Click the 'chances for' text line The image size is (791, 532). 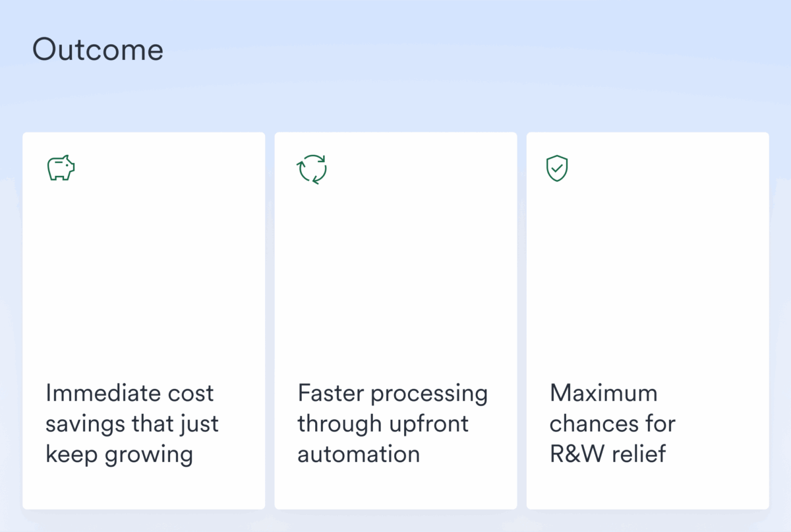612,423
